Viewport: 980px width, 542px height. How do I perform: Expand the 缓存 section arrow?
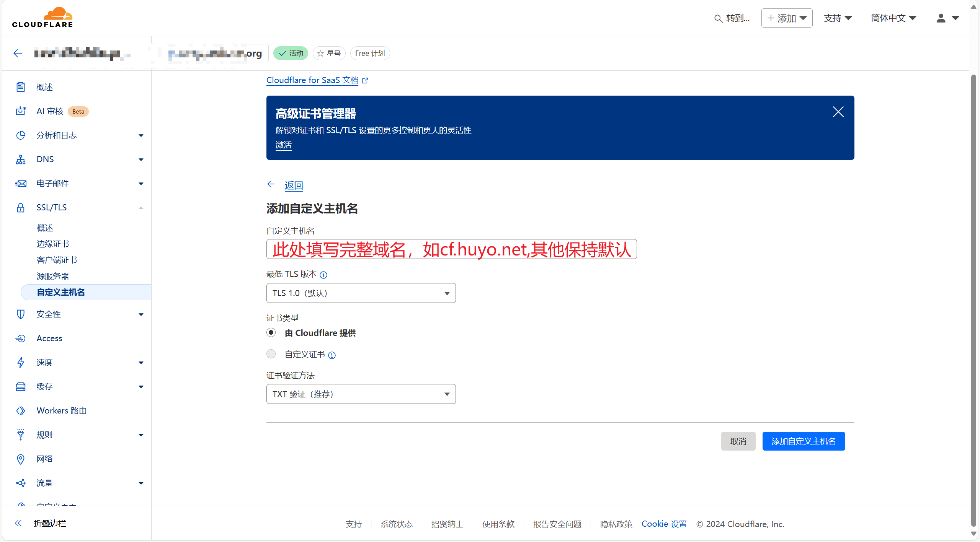click(x=141, y=387)
